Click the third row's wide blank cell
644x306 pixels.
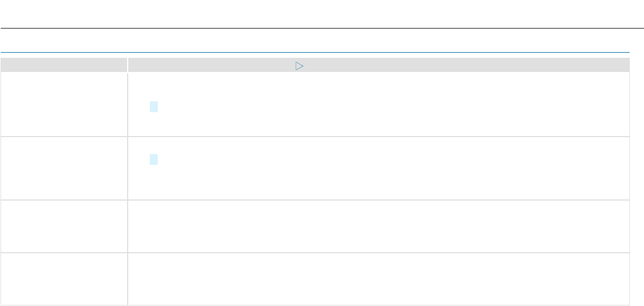[x=378, y=226]
